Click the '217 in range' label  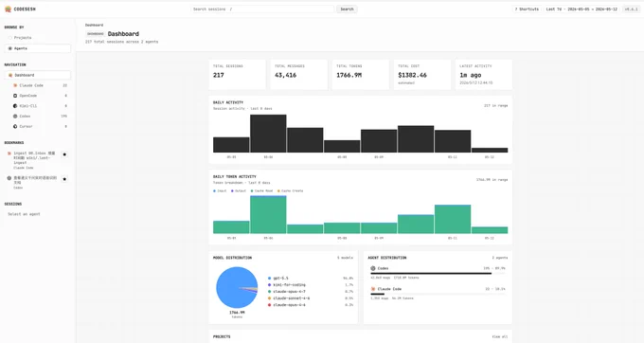(x=495, y=105)
